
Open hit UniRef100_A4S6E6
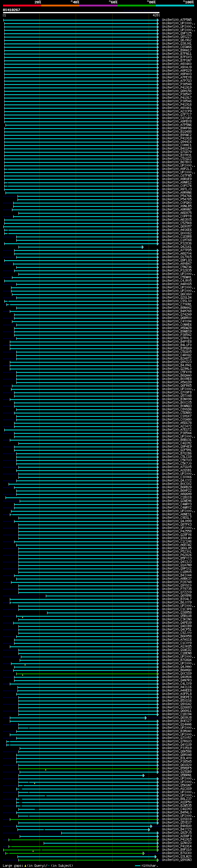[x=177, y=230]
